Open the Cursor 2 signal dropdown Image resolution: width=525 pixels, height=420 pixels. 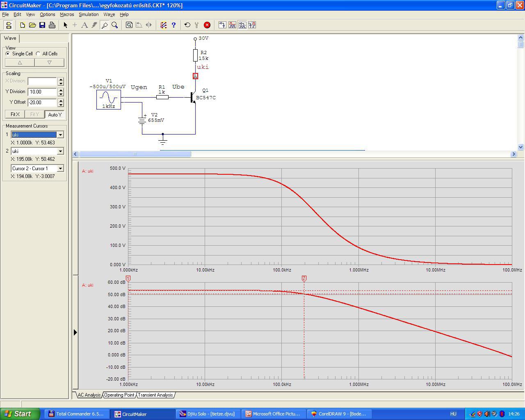tap(60, 151)
